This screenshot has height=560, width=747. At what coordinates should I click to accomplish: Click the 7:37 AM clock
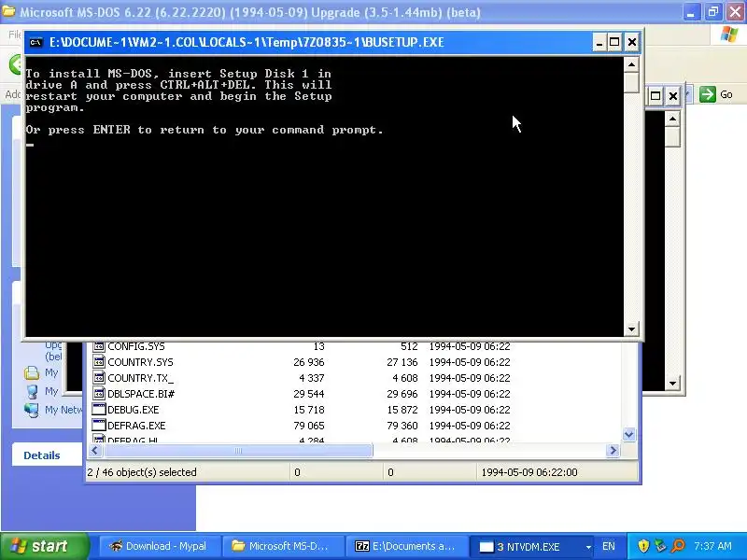(x=712, y=546)
